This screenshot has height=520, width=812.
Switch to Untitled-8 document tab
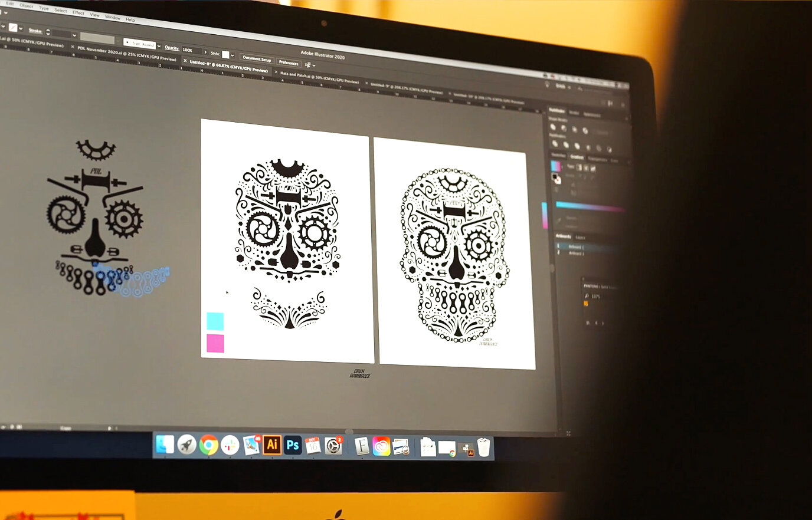(x=228, y=67)
